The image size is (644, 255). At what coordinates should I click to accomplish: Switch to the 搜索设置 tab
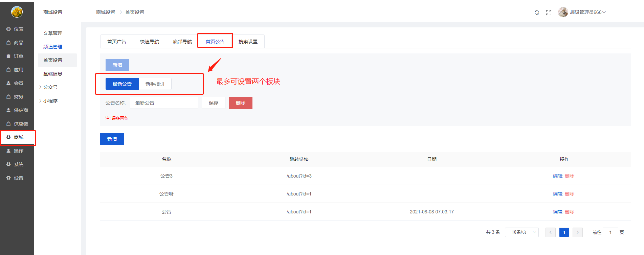(x=248, y=42)
